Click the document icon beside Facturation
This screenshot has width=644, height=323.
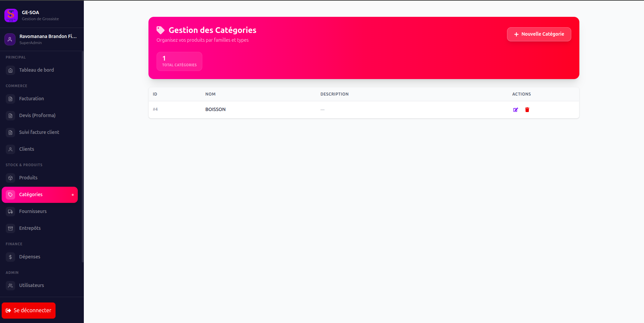pyautogui.click(x=10, y=99)
